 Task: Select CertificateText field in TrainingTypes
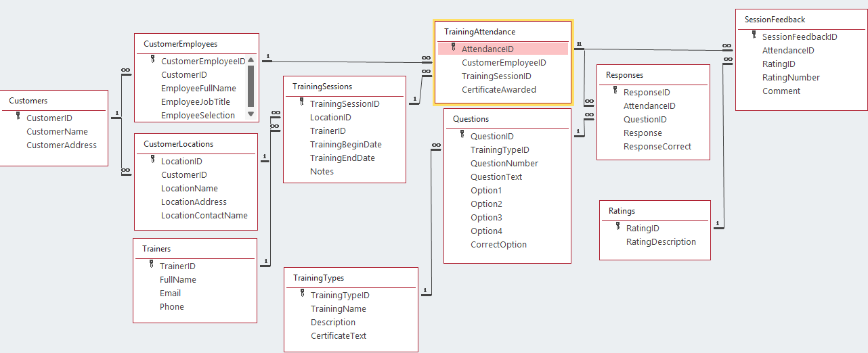339,335
